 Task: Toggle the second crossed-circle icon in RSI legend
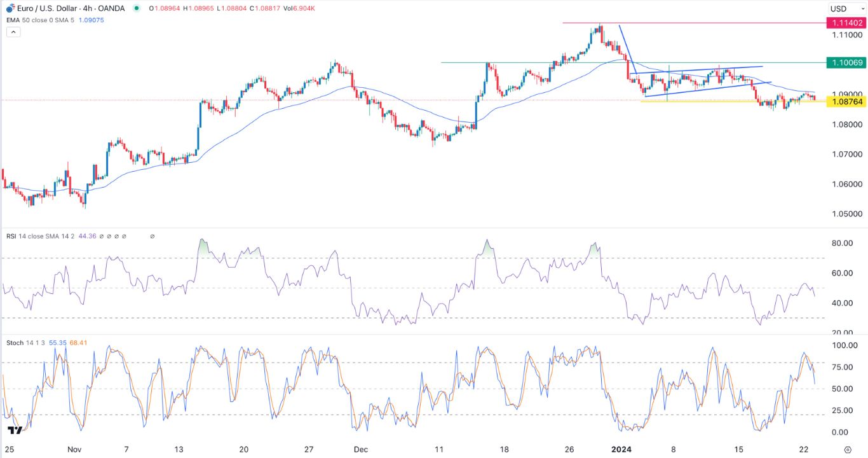click(109, 236)
